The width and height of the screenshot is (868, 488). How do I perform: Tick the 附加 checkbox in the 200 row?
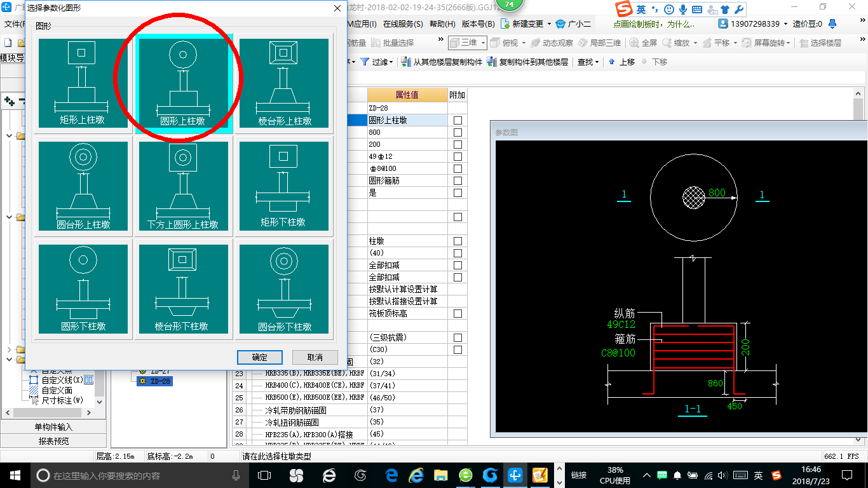pyautogui.click(x=458, y=144)
